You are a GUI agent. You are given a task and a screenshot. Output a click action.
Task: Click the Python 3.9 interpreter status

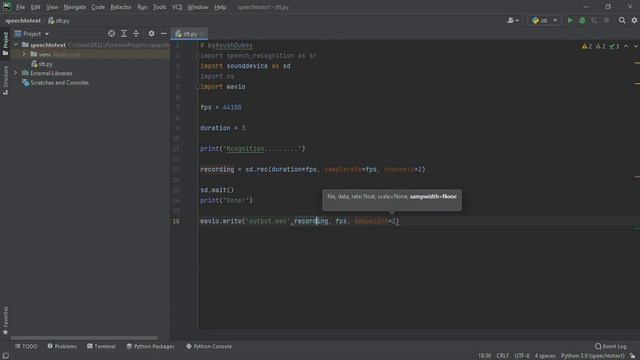tap(593, 356)
